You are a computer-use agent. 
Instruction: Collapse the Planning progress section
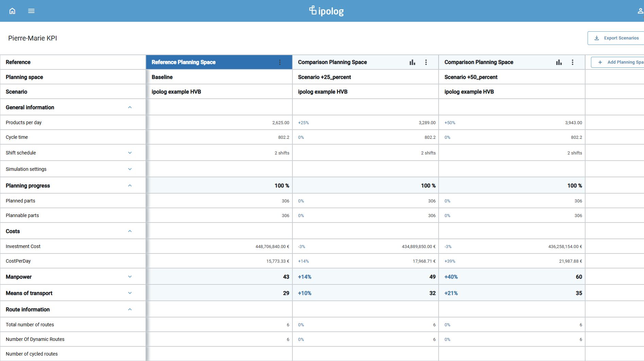130,186
